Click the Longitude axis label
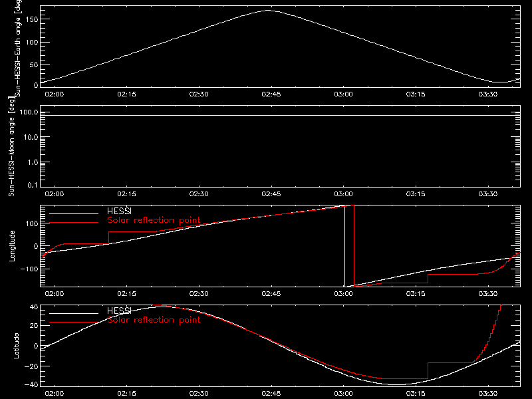Viewport: 532px width, 399px height. click(12, 246)
